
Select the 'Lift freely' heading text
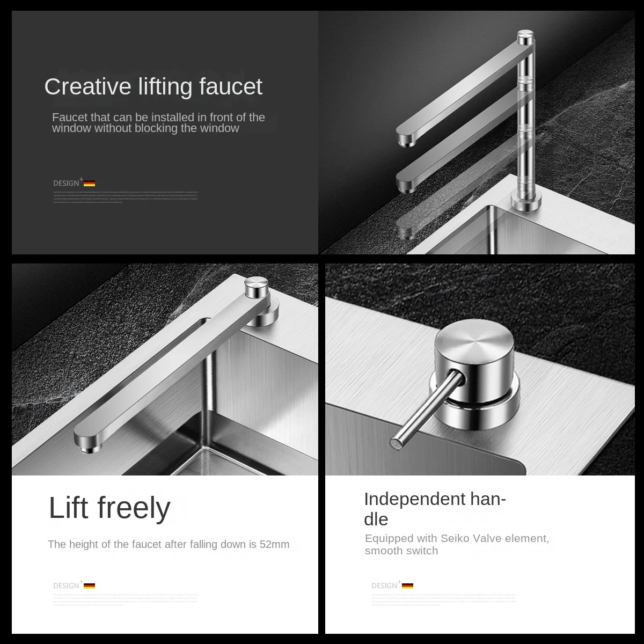(x=109, y=508)
